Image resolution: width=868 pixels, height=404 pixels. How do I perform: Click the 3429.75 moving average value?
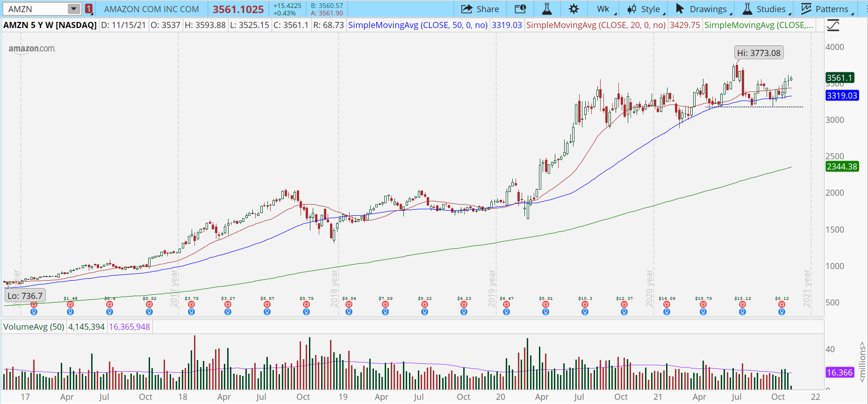pos(685,25)
